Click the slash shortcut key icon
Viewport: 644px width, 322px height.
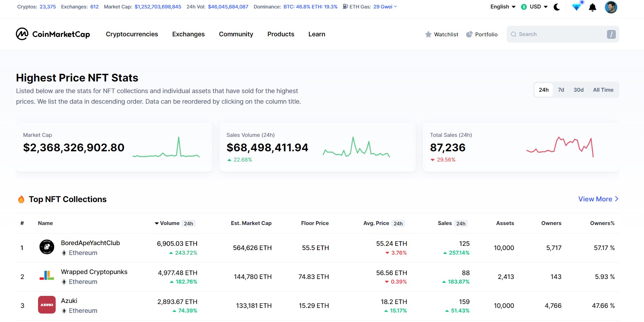click(x=611, y=34)
